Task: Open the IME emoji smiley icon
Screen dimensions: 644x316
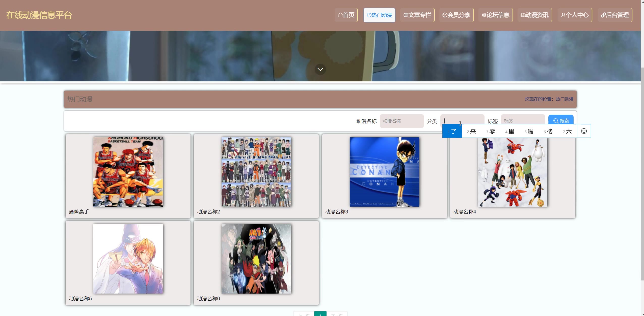Action: 584,131
